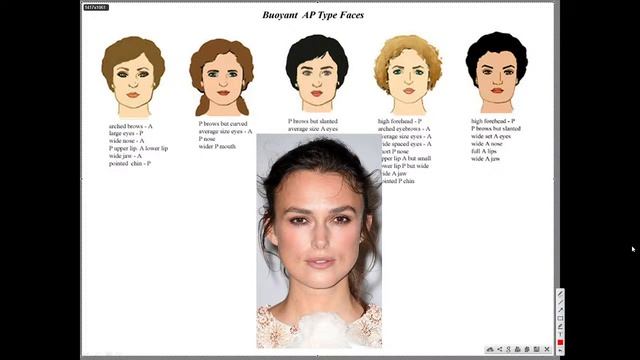Close the screenshot capture toolbar
The height and width of the screenshot is (360, 640).
tap(547, 349)
